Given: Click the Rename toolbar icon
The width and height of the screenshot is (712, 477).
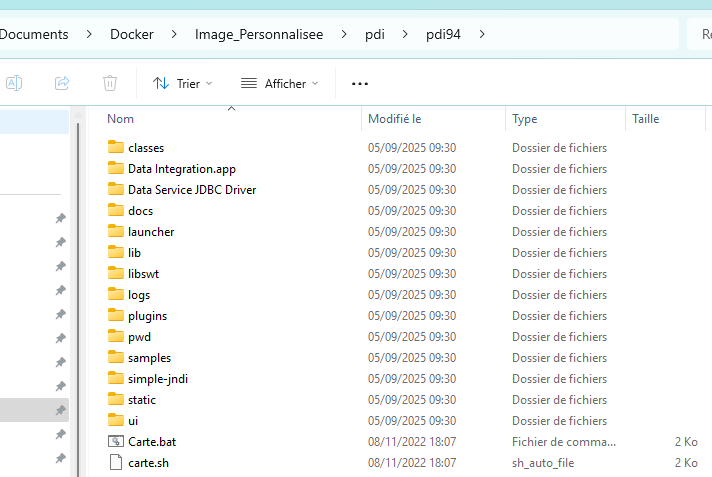Looking at the screenshot, I should pos(14,83).
